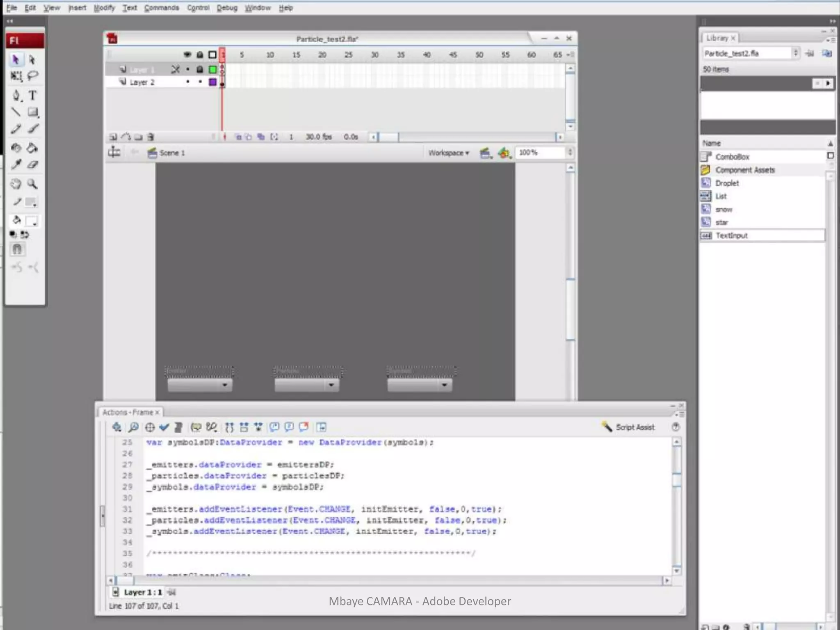Select the Text tool

33,96
